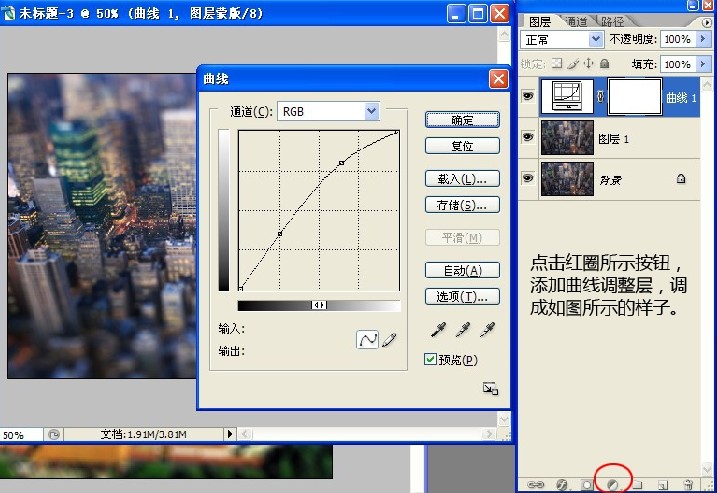Open the RGB channel dropdown
717x493 pixels.
coord(372,111)
